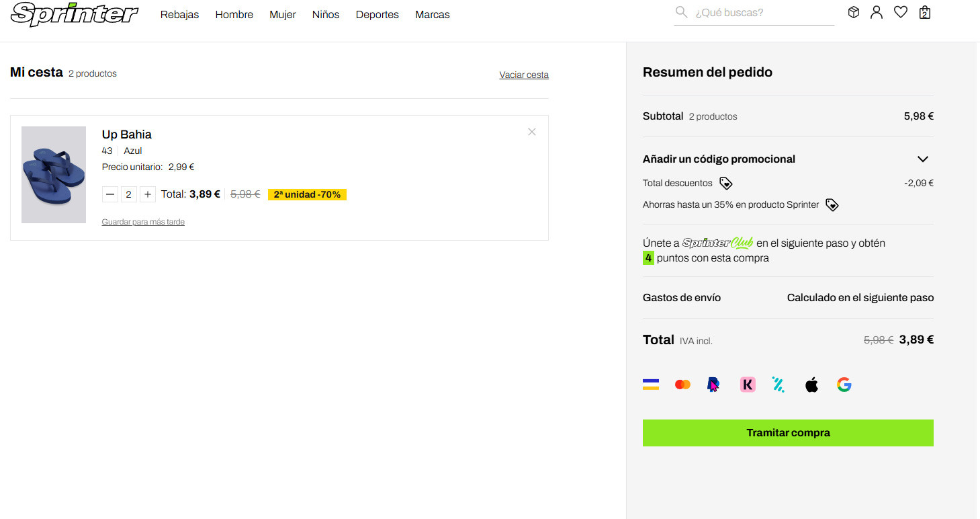Image resolution: width=980 pixels, height=519 pixels.
Task: Click the Sprinter logo
Action: click(x=75, y=14)
